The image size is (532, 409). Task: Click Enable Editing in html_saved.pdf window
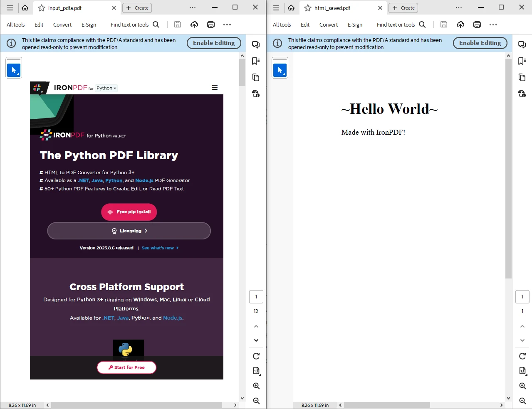click(480, 43)
